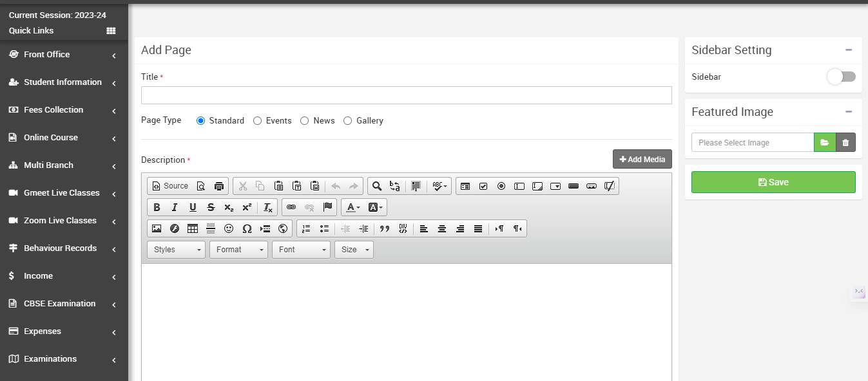Click the Insert Image icon in editor
The width and height of the screenshot is (868, 381).
[x=157, y=228]
